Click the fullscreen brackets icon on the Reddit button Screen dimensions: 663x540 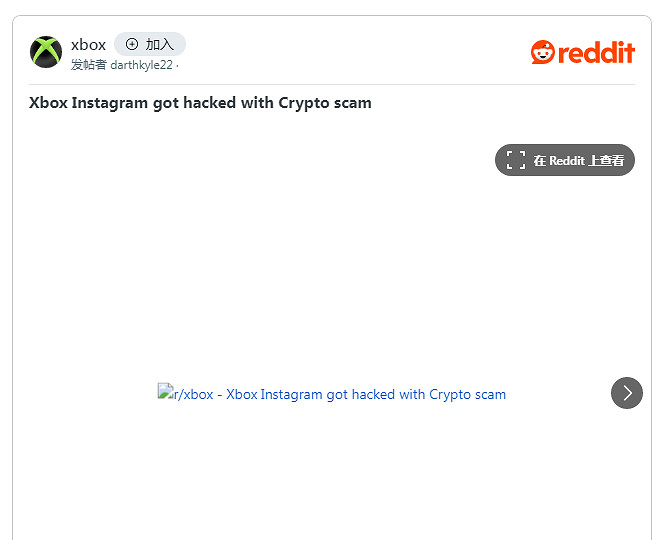tap(516, 160)
